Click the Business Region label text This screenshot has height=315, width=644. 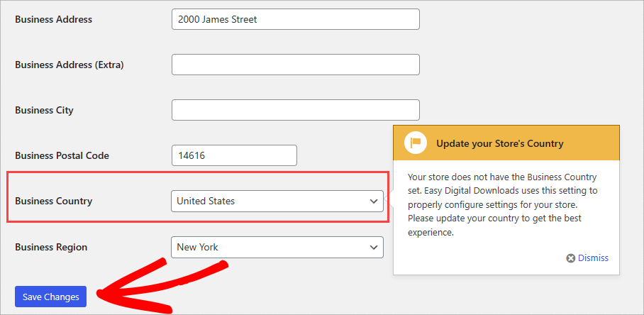[51, 247]
